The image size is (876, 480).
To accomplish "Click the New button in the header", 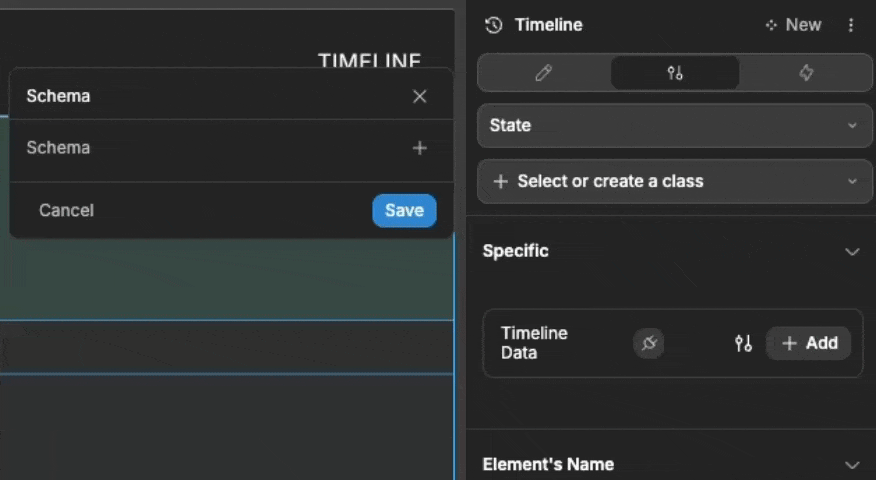I will coord(793,25).
